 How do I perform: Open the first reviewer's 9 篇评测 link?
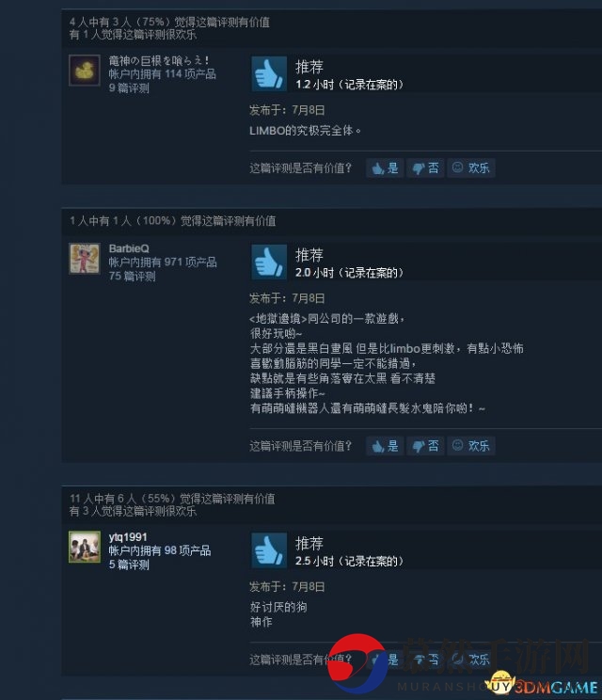tap(129, 87)
